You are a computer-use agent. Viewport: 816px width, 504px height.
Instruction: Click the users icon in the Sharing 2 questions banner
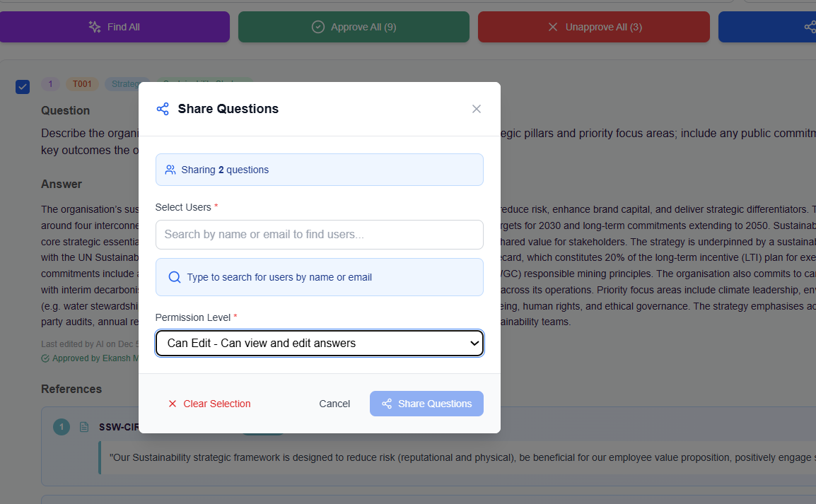(x=170, y=170)
